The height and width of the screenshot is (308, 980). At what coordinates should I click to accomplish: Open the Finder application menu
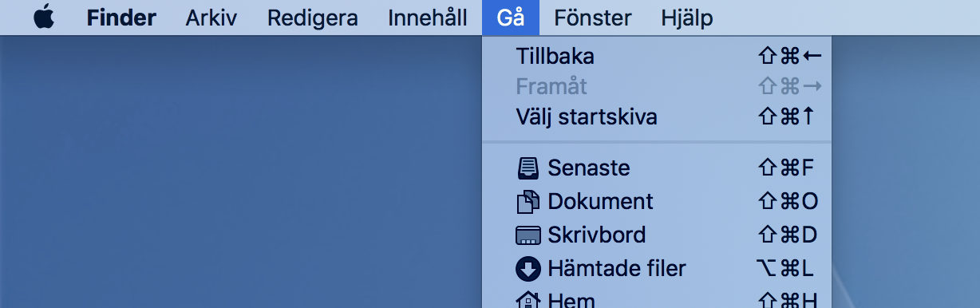click(x=121, y=18)
